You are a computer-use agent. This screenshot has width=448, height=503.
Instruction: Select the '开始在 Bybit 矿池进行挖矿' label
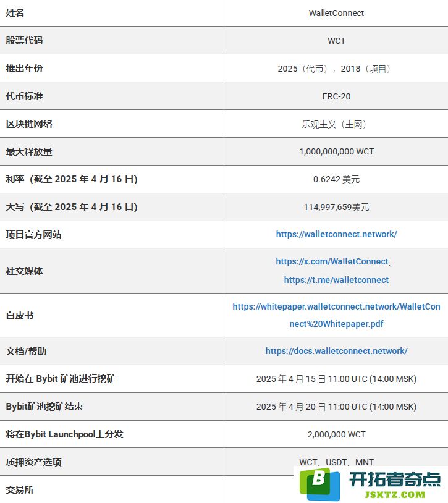click(61, 379)
